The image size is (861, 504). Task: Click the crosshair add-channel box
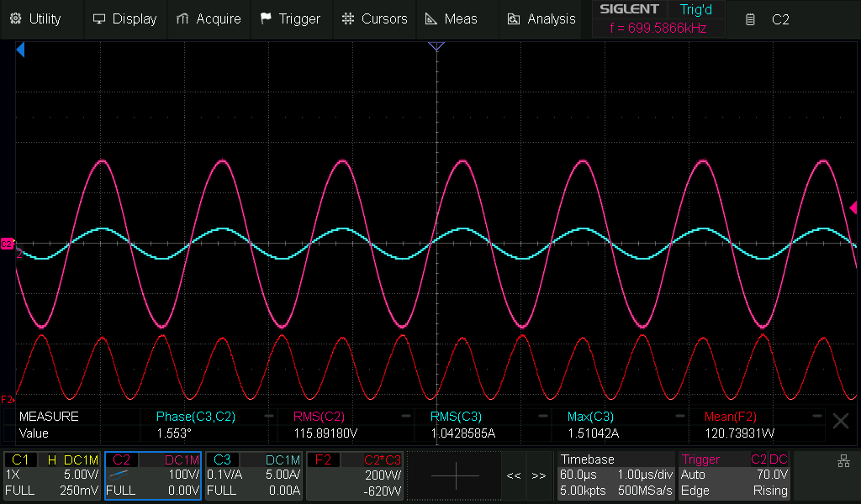coord(455,475)
